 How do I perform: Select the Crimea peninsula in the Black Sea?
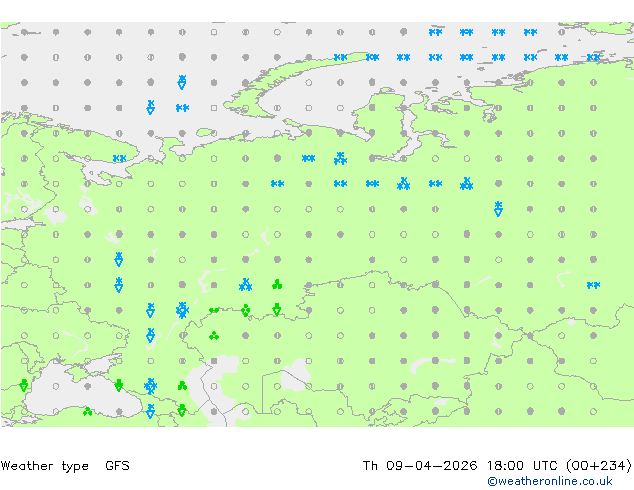coord(79,372)
